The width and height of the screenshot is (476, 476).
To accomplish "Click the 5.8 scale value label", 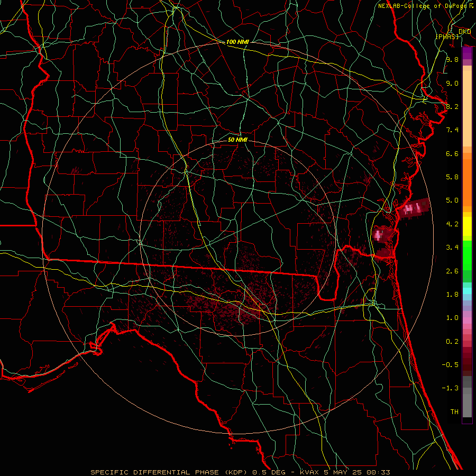I will click(452, 177).
